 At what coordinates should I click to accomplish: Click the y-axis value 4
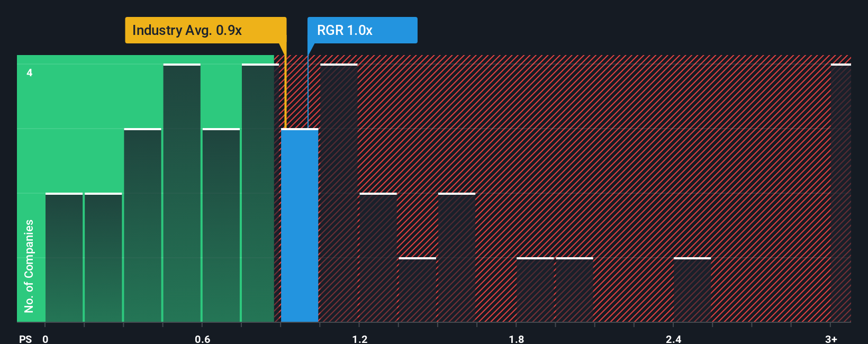coord(30,73)
